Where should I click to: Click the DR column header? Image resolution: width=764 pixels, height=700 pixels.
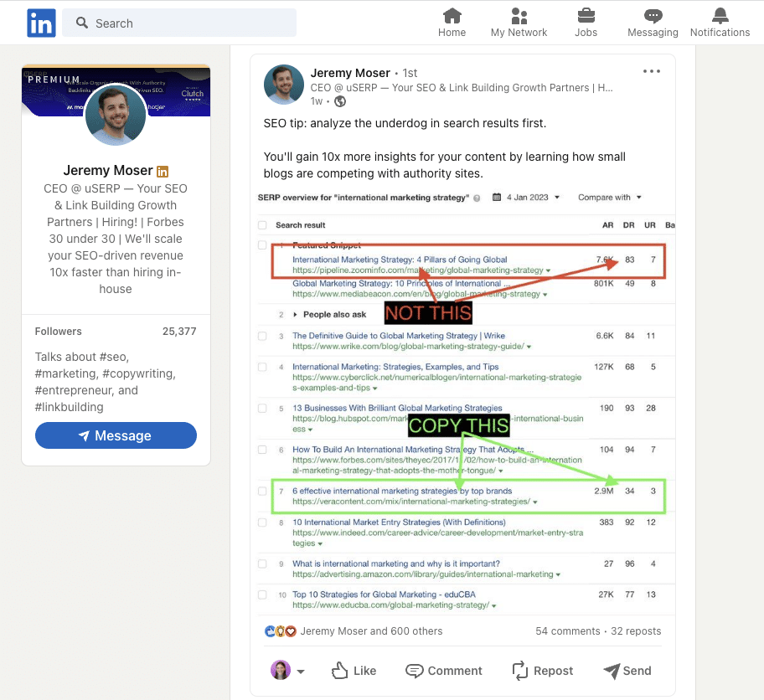coord(628,225)
